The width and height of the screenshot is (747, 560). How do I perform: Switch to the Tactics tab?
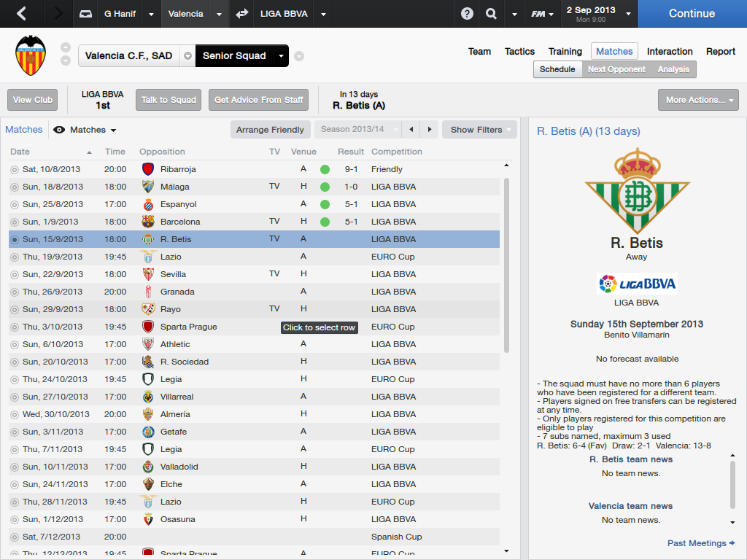tap(519, 52)
